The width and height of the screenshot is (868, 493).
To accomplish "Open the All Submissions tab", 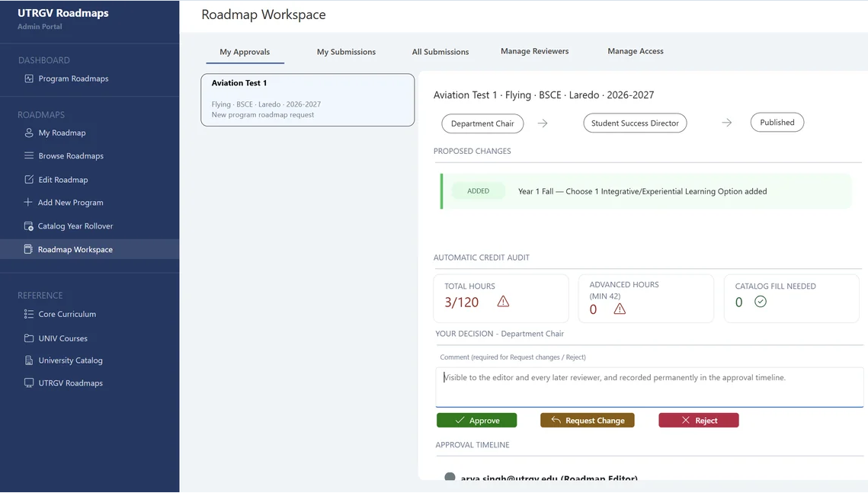I will tap(440, 52).
